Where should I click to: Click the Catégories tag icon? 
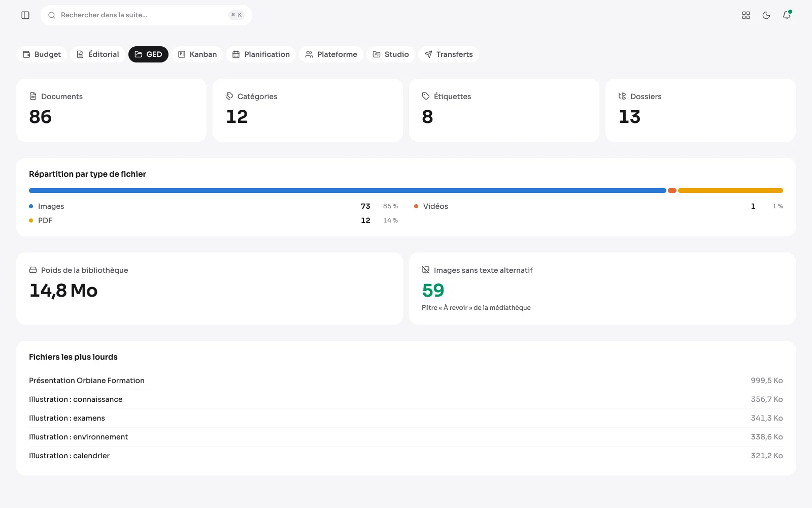tap(229, 96)
